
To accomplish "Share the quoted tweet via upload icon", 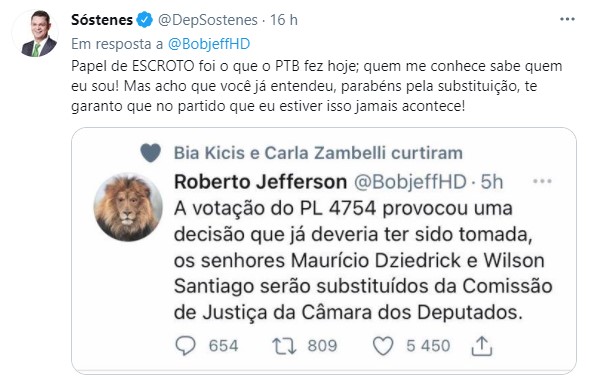I will [x=482, y=346].
